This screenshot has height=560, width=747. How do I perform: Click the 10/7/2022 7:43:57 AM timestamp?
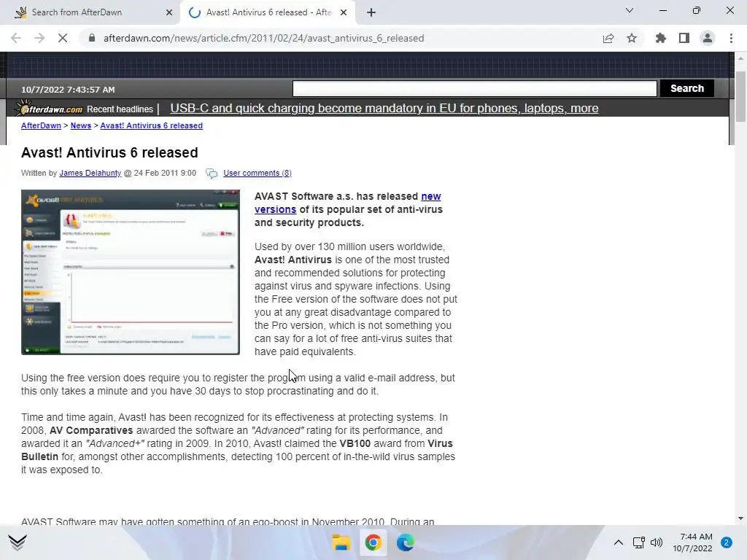point(68,90)
